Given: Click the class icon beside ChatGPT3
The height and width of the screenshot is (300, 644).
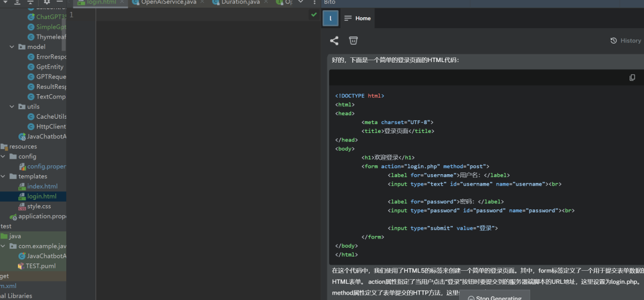Looking at the screenshot, I should tap(31, 17).
